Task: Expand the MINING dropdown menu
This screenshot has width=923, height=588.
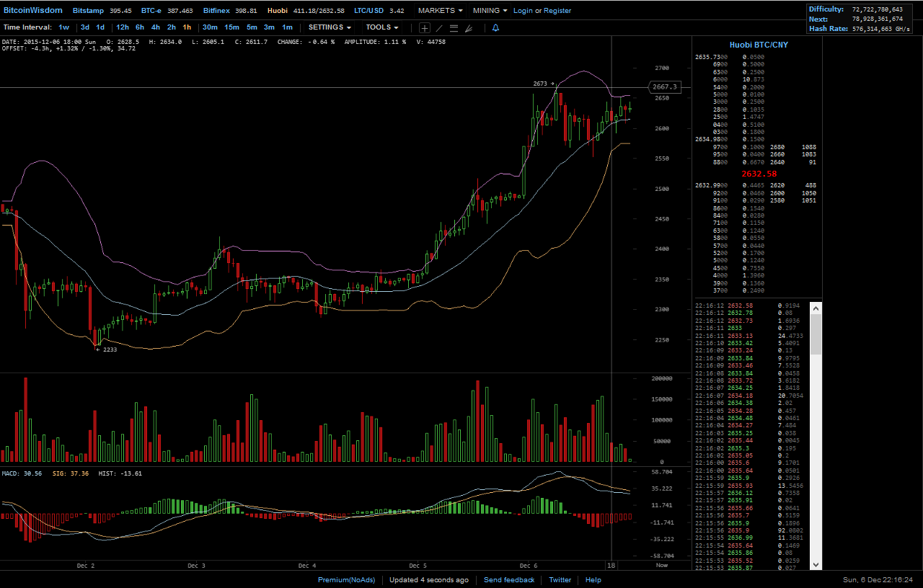Action: pos(490,11)
